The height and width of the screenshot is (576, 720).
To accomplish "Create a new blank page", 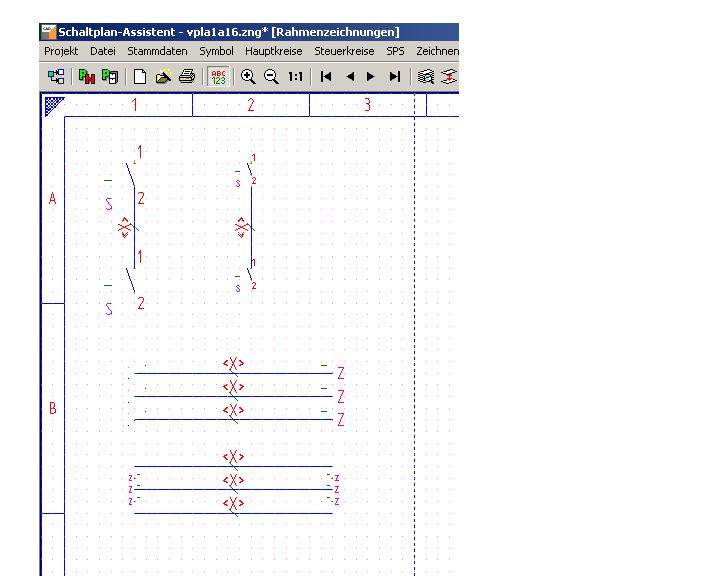I will [x=140, y=76].
